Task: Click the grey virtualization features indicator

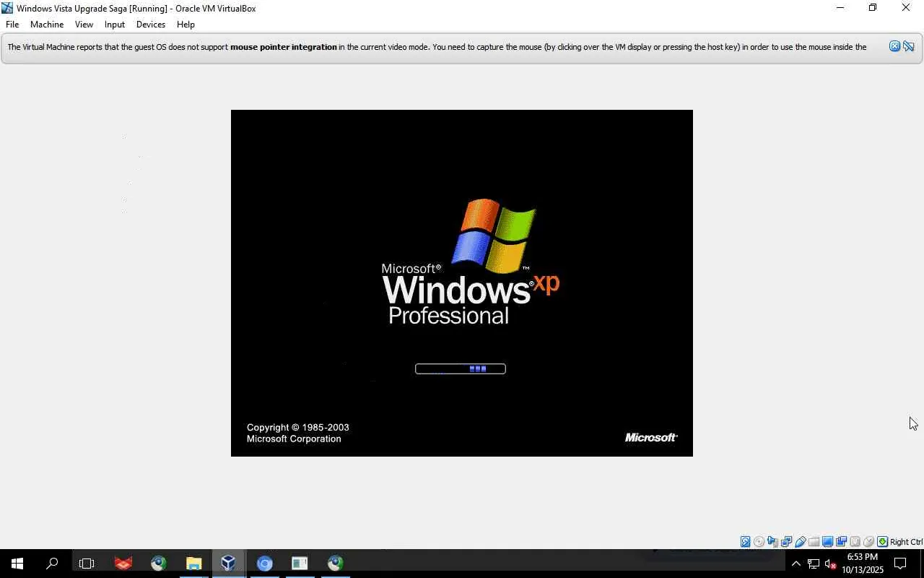Action: pyautogui.click(x=855, y=542)
